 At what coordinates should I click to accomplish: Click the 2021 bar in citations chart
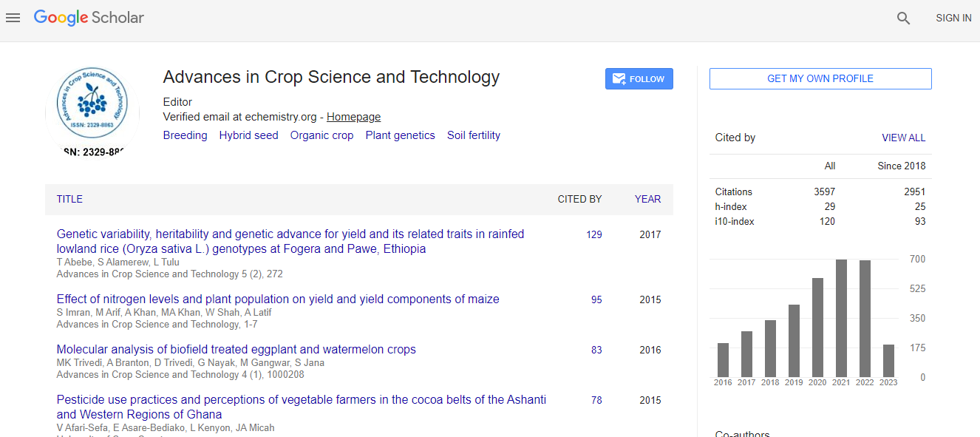(841, 318)
